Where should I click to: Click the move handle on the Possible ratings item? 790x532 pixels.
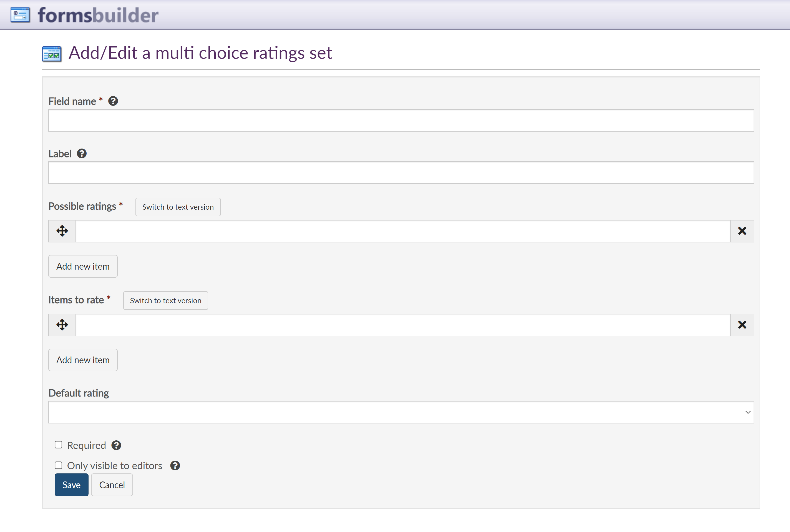coord(62,231)
